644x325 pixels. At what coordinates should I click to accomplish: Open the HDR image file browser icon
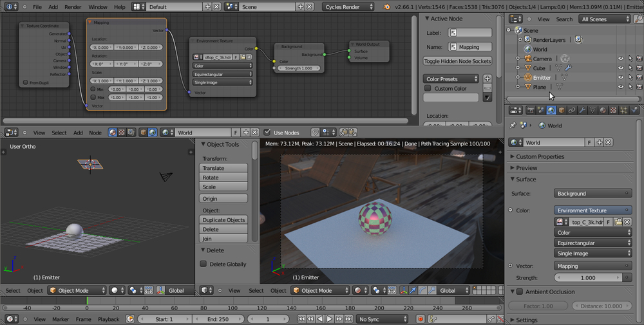(x=618, y=222)
